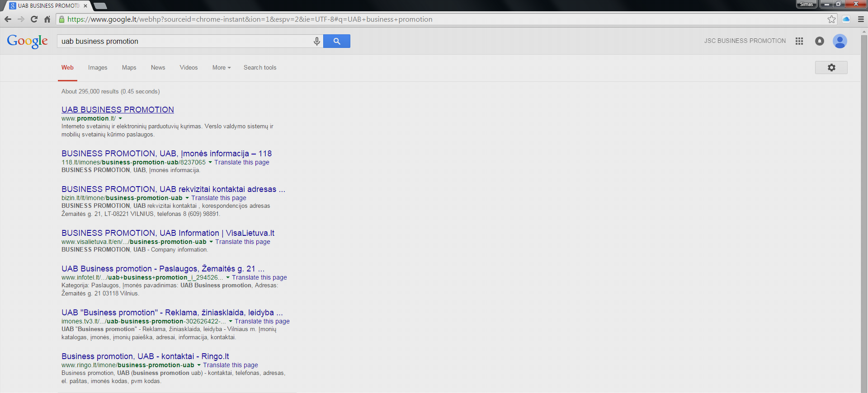Viewport: 868px width, 393px height.
Task: Open the Chrome menu (three lines)
Action: pos(861,19)
